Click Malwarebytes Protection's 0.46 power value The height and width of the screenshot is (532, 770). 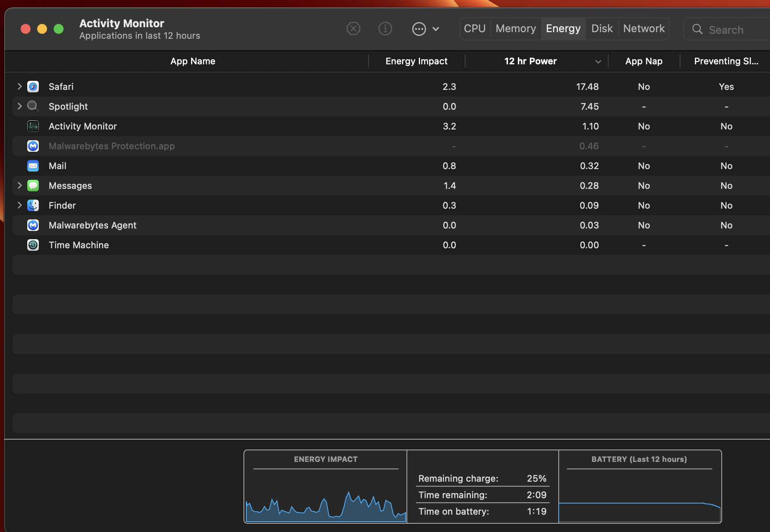pos(589,146)
